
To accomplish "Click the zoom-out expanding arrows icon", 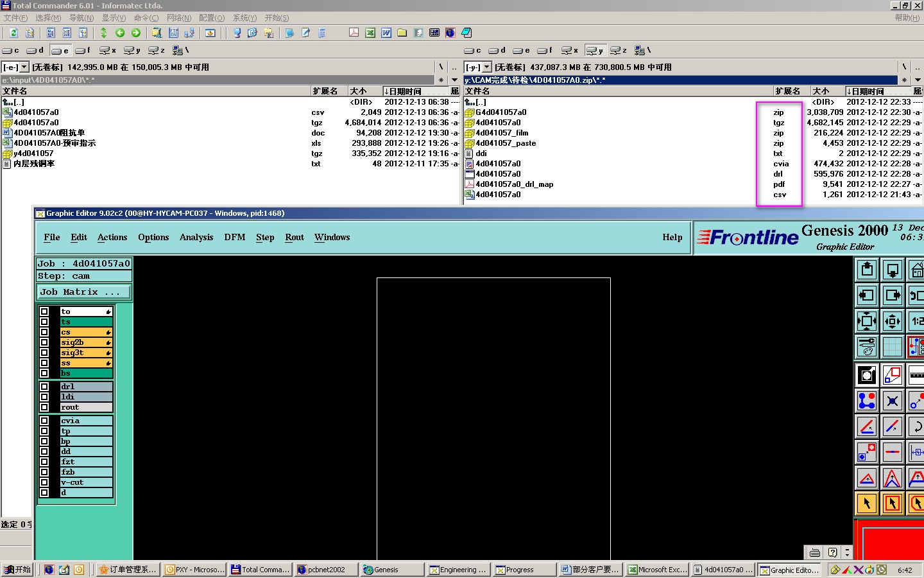I will click(x=867, y=321).
